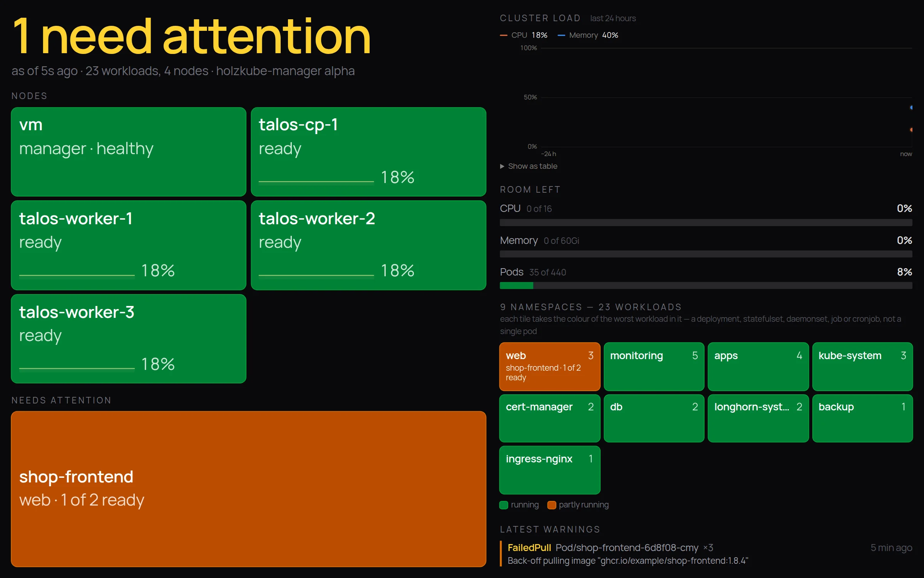924x578 pixels.
Task: Click the Memory legend entry in chart
Action: [x=588, y=35]
